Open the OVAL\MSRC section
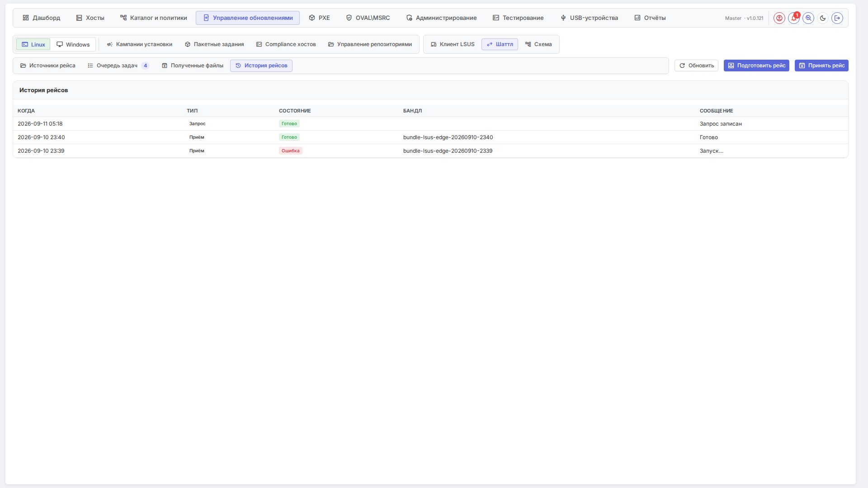 pos(368,18)
